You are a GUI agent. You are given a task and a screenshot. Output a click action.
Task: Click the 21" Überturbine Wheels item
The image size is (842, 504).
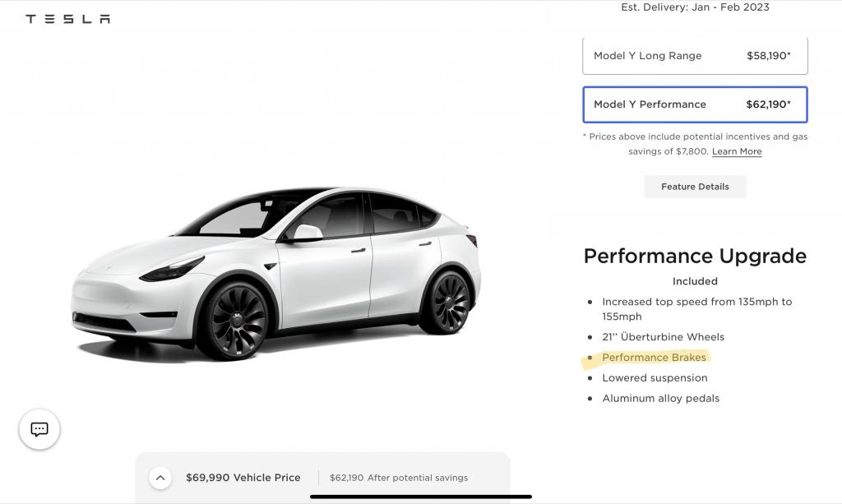(x=663, y=337)
